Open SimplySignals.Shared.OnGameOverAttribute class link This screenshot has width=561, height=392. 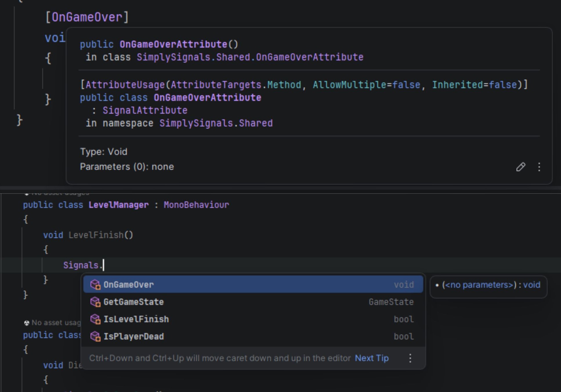point(250,57)
